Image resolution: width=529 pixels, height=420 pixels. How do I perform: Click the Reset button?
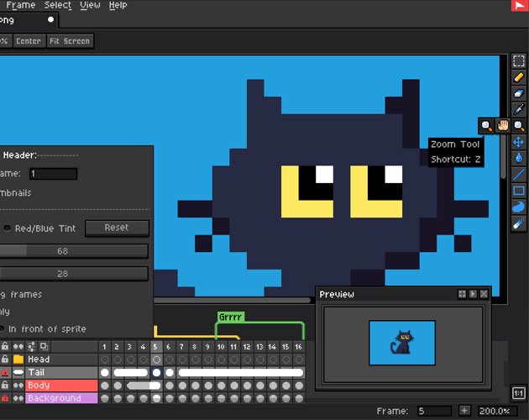[117, 228]
